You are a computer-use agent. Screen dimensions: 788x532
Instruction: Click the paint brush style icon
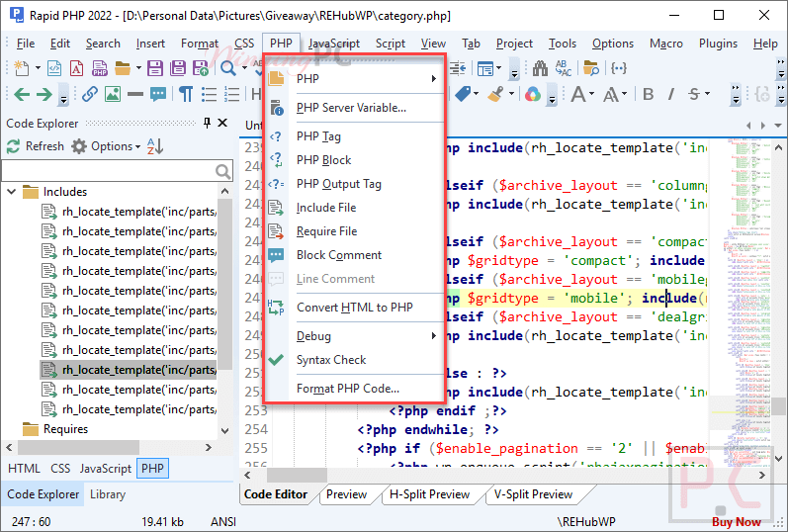click(495, 94)
